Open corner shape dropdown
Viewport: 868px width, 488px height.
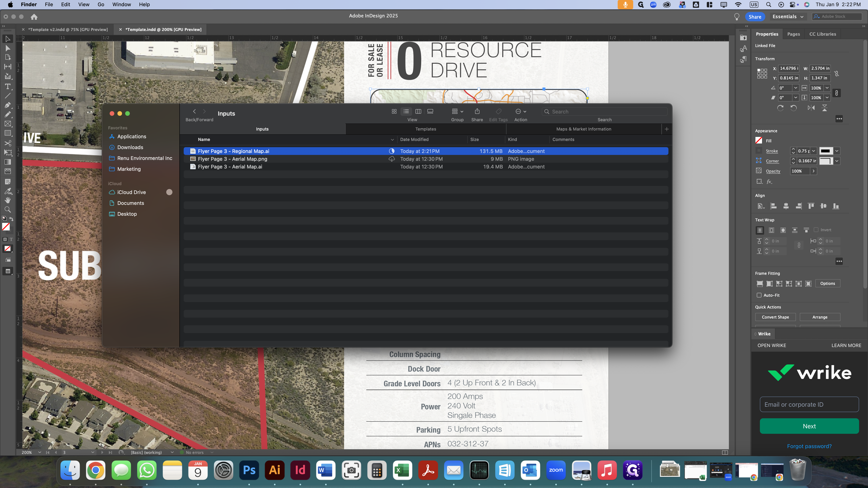click(x=837, y=161)
